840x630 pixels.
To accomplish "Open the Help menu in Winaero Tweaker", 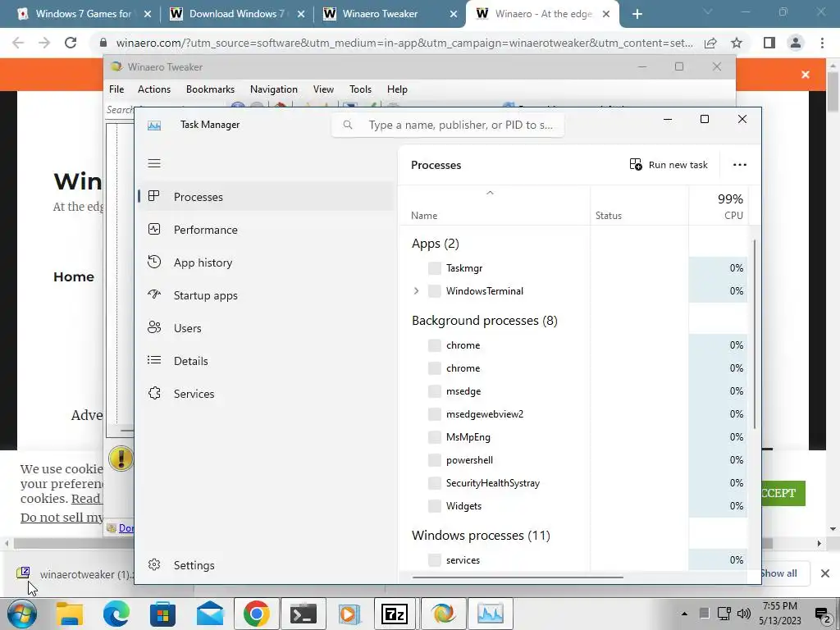I will pyautogui.click(x=397, y=89).
